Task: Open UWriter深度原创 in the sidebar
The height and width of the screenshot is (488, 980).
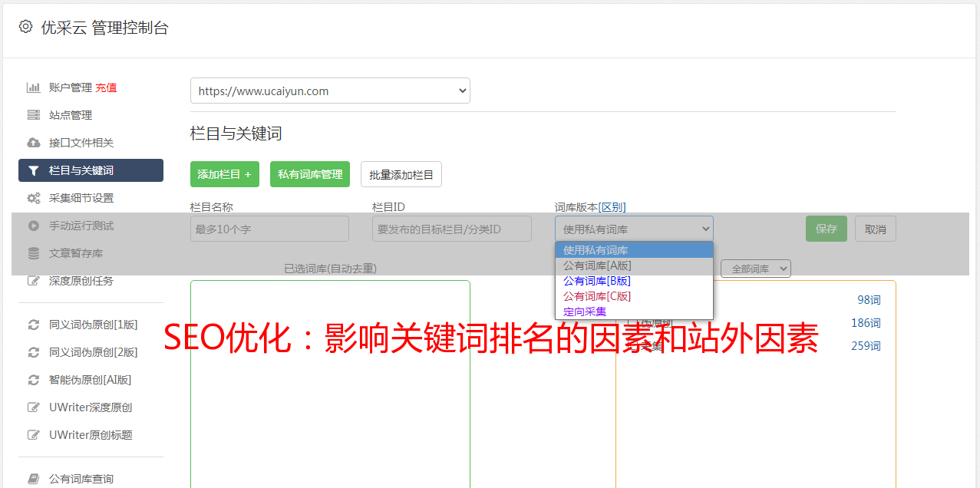Action: (91, 407)
